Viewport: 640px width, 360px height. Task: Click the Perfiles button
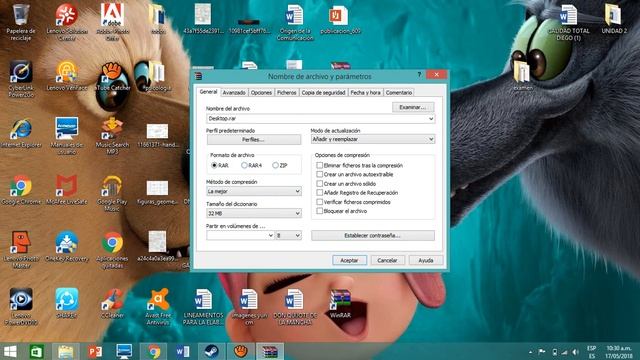(x=253, y=140)
